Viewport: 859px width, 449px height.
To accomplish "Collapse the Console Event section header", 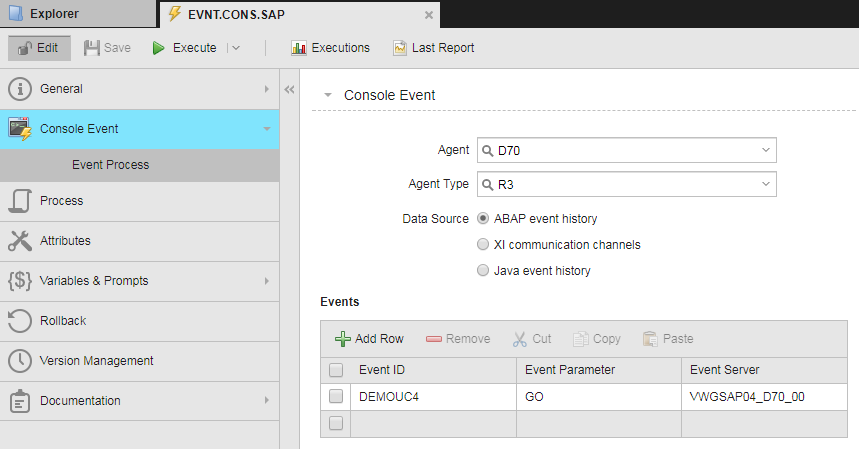I will tap(327, 95).
